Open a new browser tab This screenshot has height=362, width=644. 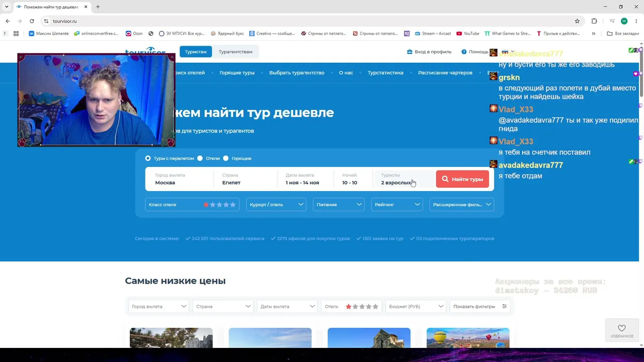pyautogui.click(x=98, y=7)
